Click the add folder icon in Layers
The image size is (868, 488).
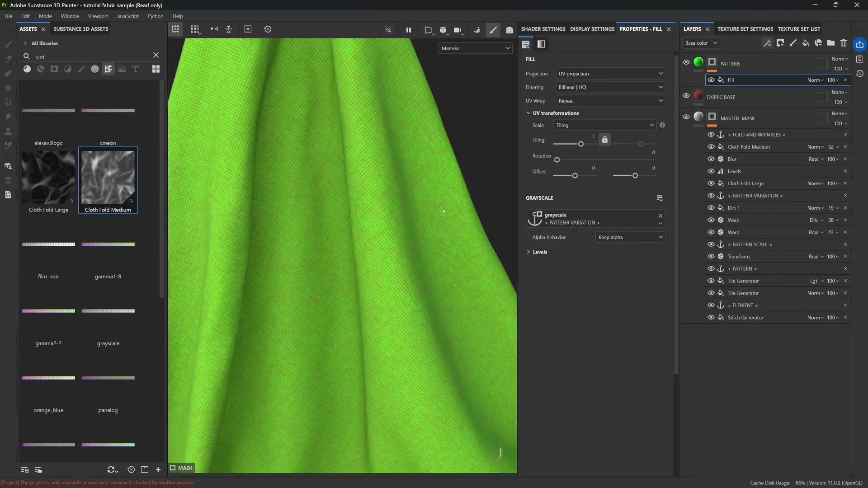pos(831,43)
